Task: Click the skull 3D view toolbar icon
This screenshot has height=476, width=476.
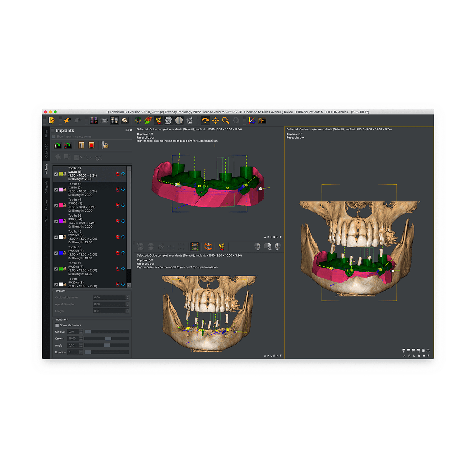Action: pyautogui.click(x=124, y=120)
